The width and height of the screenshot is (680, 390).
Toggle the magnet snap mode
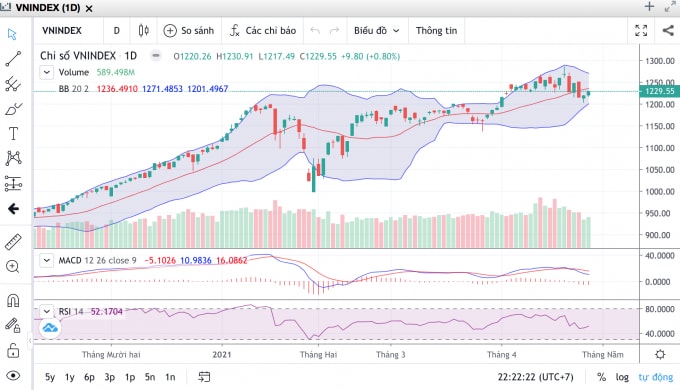(13, 300)
